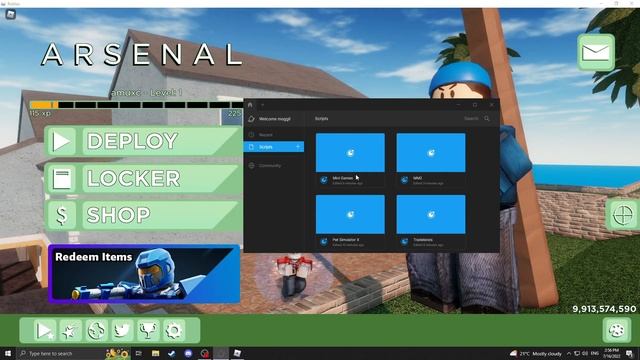Add new script with plus icon
Viewport: 640px width, 360px height.
click(298, 147)
